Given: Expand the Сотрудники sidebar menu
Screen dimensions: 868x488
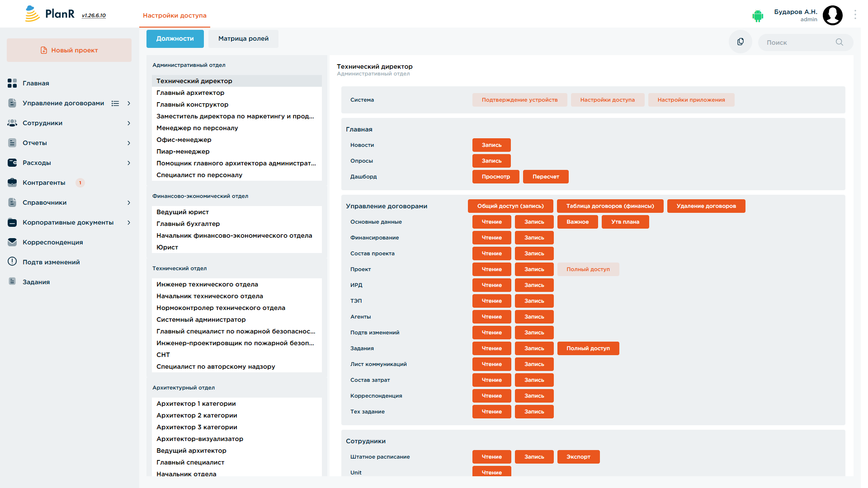Looking at the screenshot, I should tap(129, 123).
